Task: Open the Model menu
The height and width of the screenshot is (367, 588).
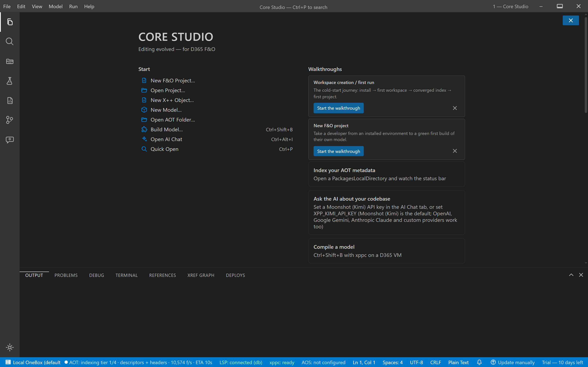Action: [55, 7]
